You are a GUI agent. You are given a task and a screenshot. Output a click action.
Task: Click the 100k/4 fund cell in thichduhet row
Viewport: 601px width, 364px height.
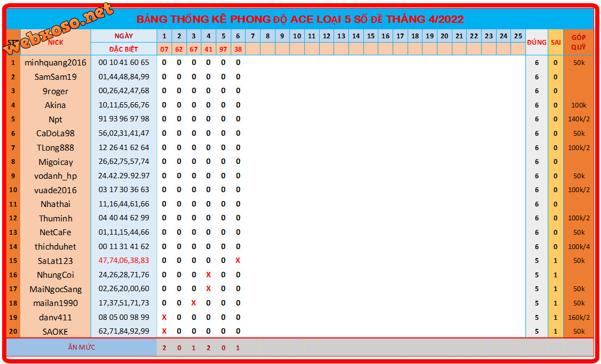coord(579,246)
